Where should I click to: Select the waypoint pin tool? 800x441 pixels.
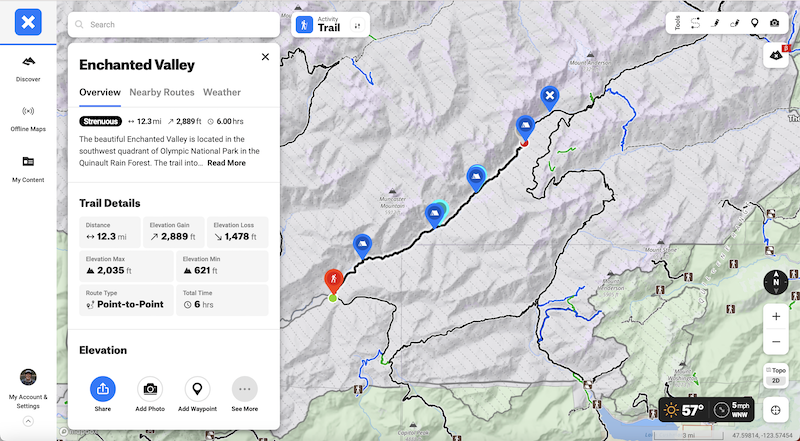coord(755,23)
